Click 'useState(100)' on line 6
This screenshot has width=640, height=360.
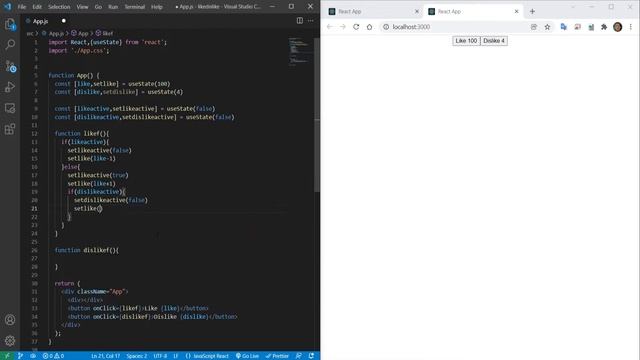point(149,84)
